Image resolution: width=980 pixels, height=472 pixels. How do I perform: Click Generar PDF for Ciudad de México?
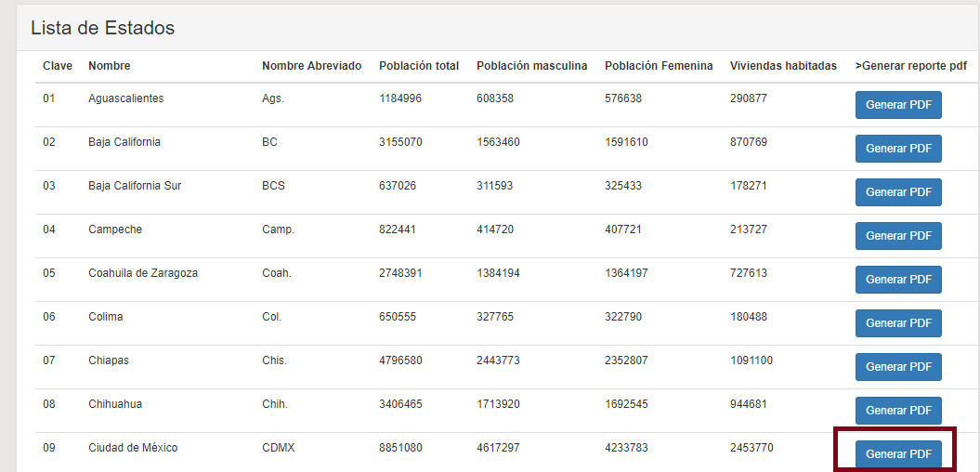(x=898, y=454)
